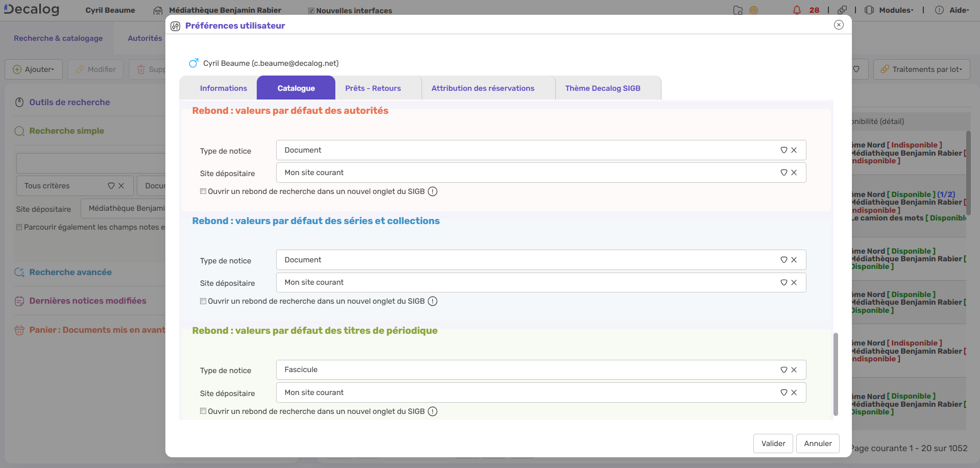Open the Thème Decalog SIGB tab

602,88
